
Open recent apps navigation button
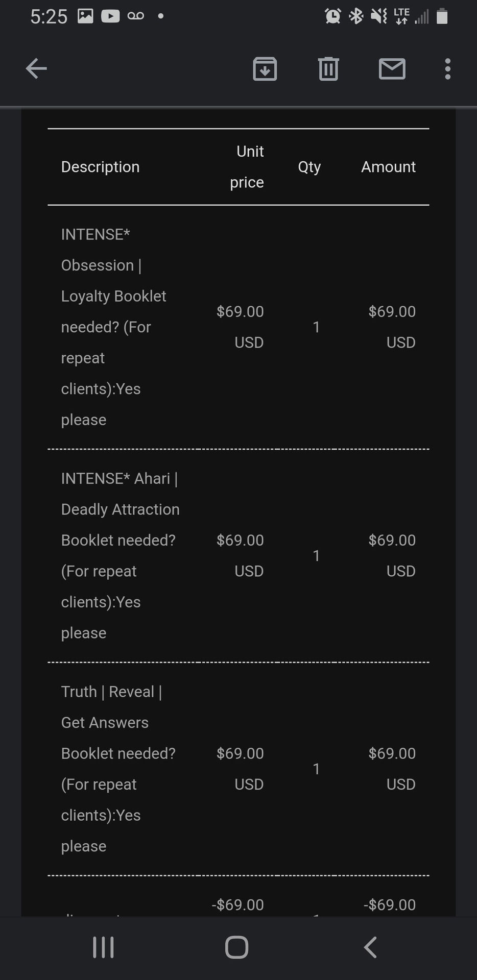pos(104,947)
